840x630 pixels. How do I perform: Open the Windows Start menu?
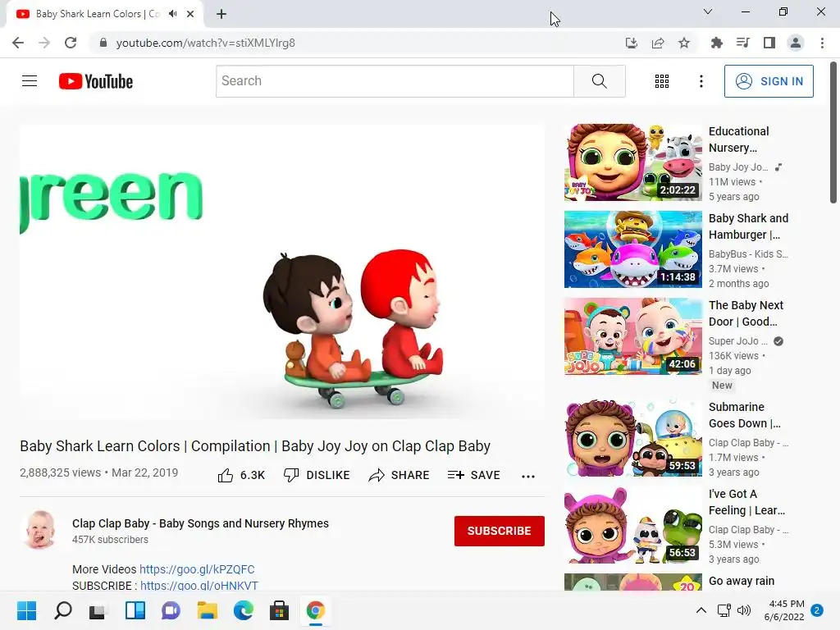coord(27,610)
